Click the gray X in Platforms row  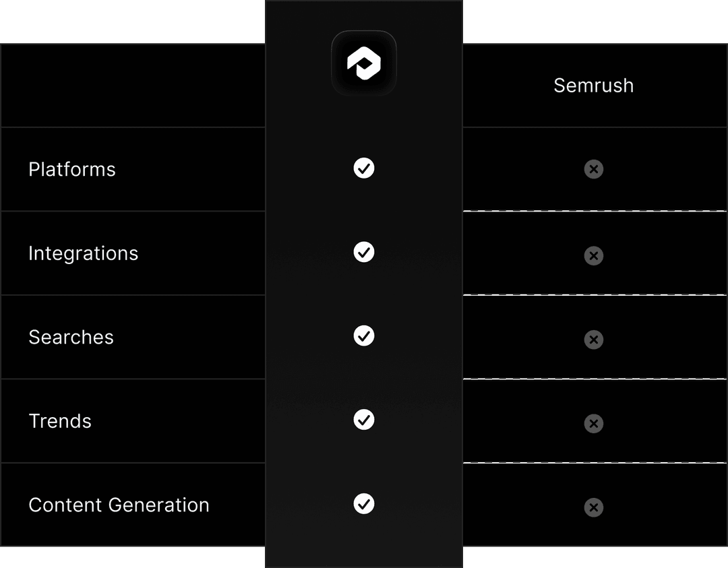pos(594,169)
